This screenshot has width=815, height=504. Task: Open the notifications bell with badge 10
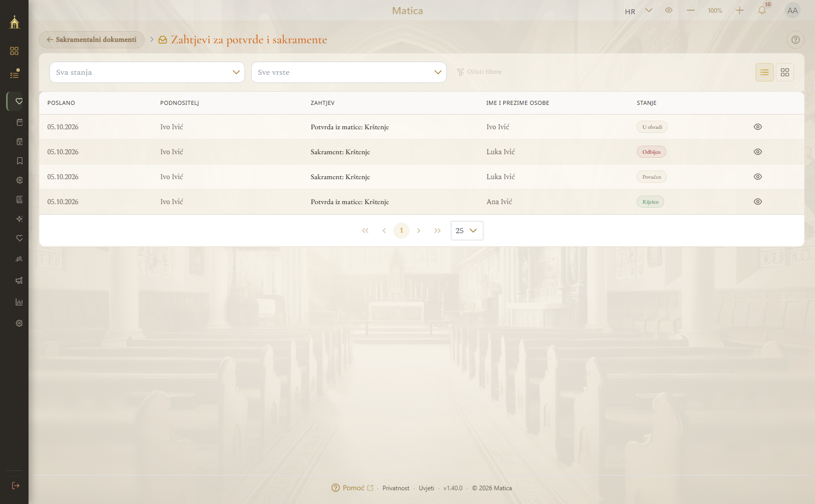point(762,10)
